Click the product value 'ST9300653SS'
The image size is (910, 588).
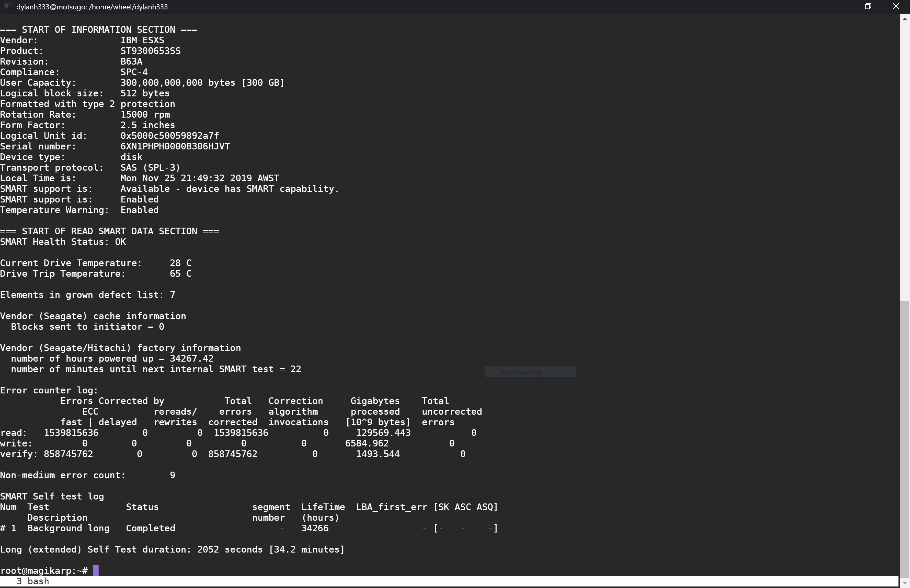[x=150, y=51]
